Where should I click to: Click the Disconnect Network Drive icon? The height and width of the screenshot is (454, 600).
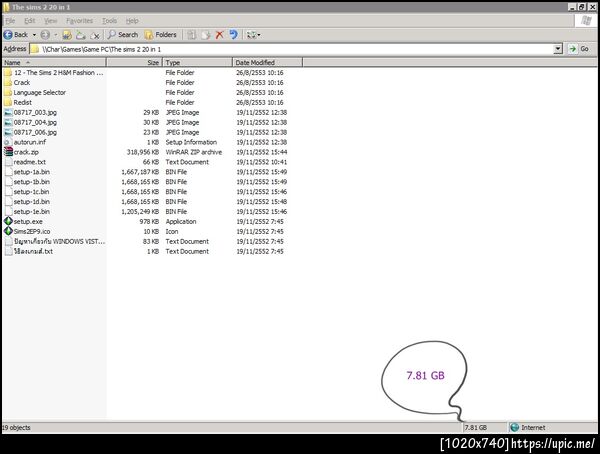pos(95,35)
